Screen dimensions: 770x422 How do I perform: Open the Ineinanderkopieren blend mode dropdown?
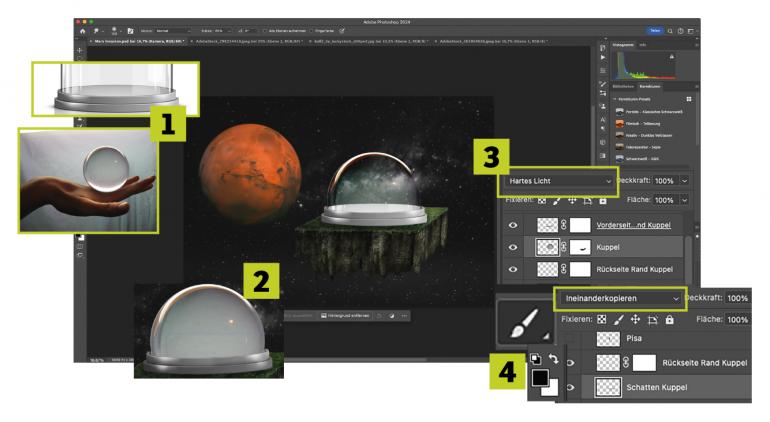coord(620,298)
